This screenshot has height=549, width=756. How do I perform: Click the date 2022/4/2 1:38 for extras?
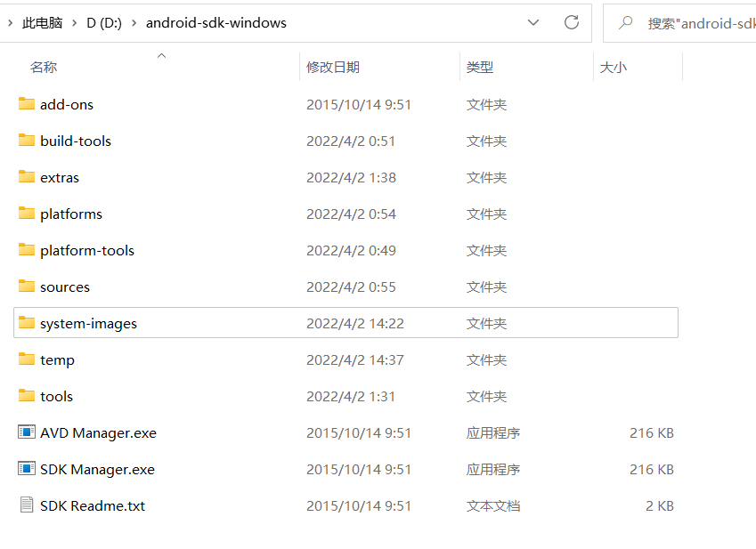coord(351,178)
